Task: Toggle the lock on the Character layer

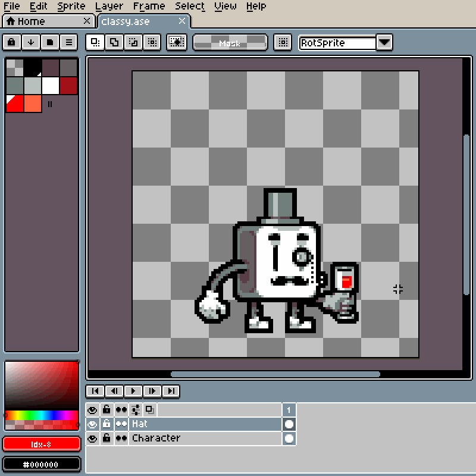Action: coord(107,439)
